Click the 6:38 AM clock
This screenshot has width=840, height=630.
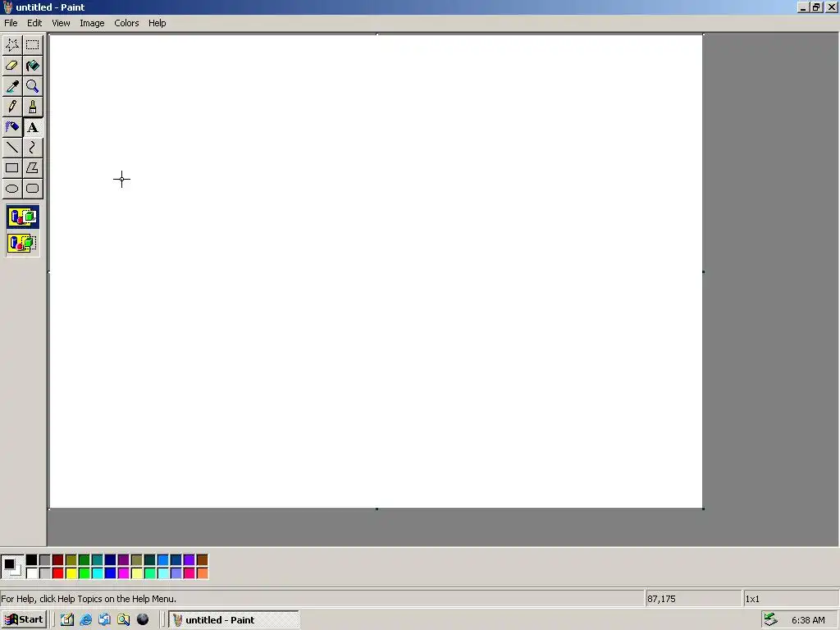[808, 620]
